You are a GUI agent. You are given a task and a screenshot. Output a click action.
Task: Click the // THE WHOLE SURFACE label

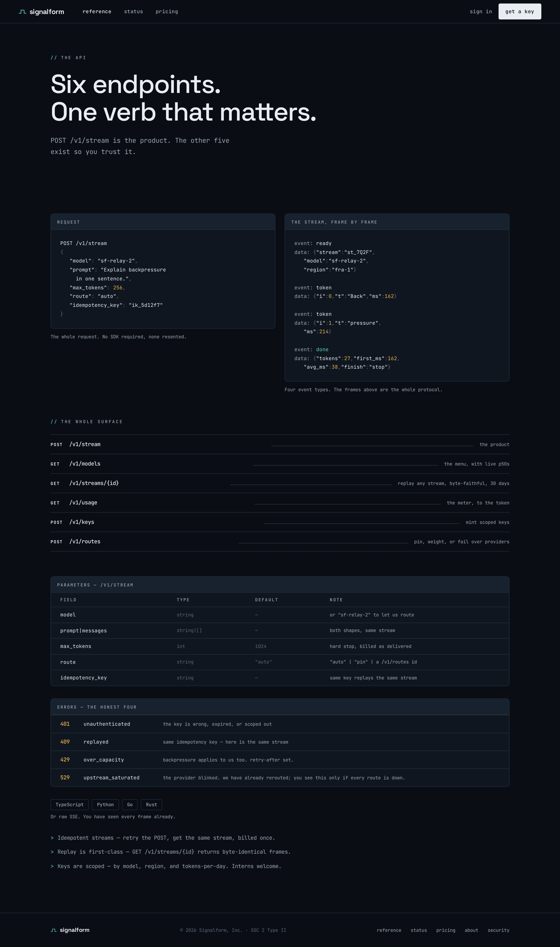(86, 422)
